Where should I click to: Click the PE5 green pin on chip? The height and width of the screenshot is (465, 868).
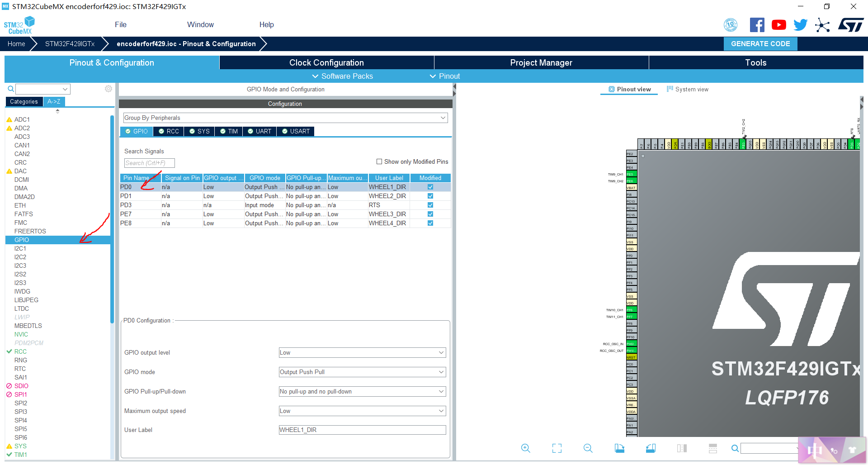tap(632, 174)
